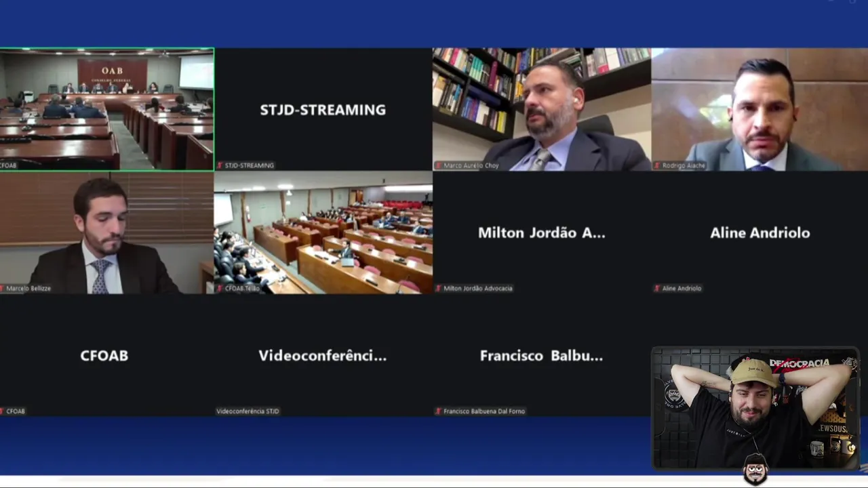The image size is (868, 488).
Task: Click the 'Marco Aurelio Choy' name label
Action: [471, 165]
